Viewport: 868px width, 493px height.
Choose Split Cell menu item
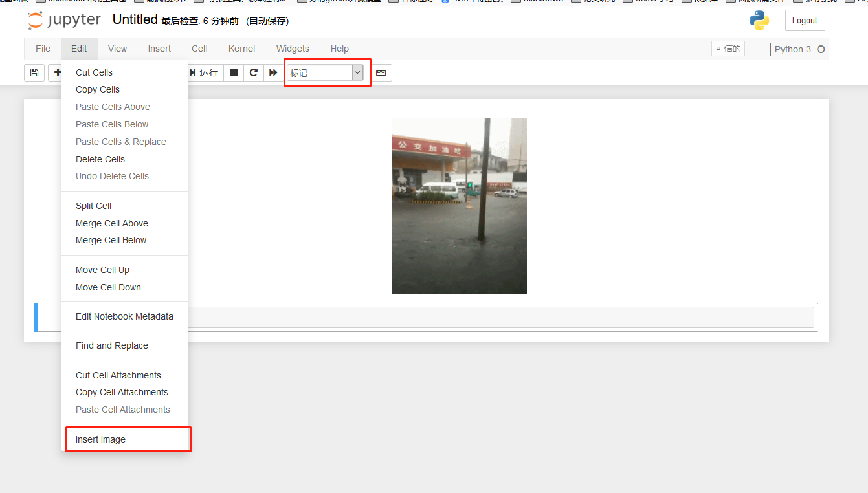pos(124,206)
